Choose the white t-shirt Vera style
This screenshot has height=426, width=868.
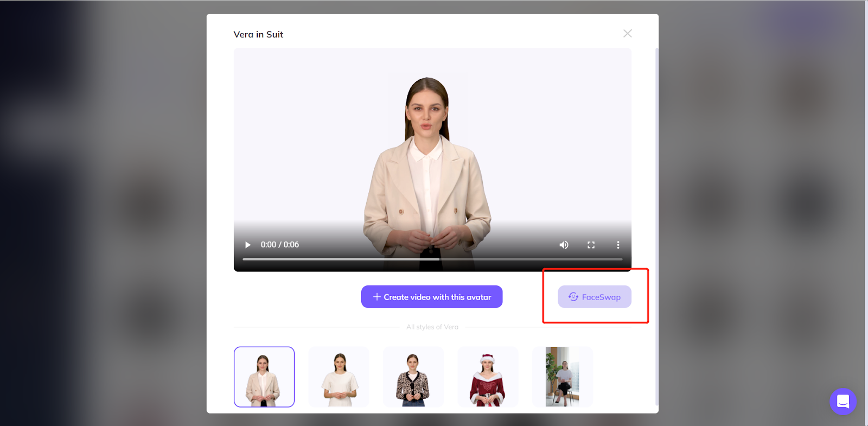click(x=339, y=377)
